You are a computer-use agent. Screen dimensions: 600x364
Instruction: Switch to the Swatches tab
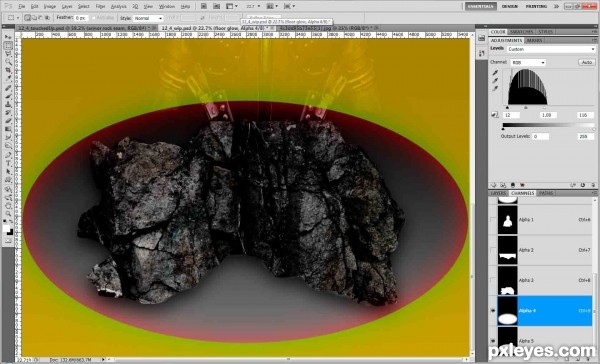[x=521, y=32]
